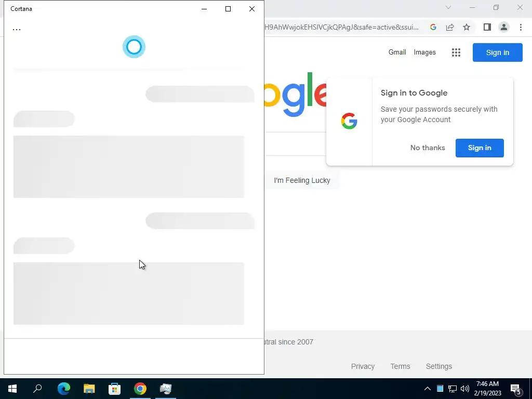
Task: Open Privacy link in Google footer
Action: point(363,366)
